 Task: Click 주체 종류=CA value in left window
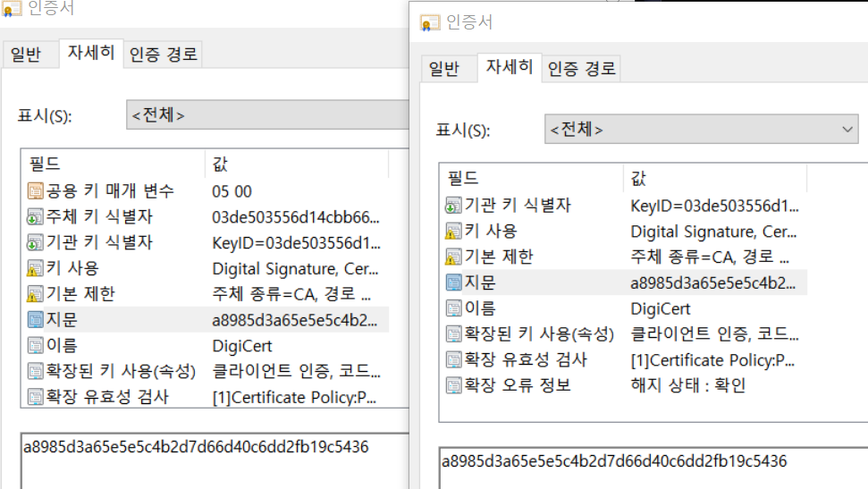tap(291, 294)
